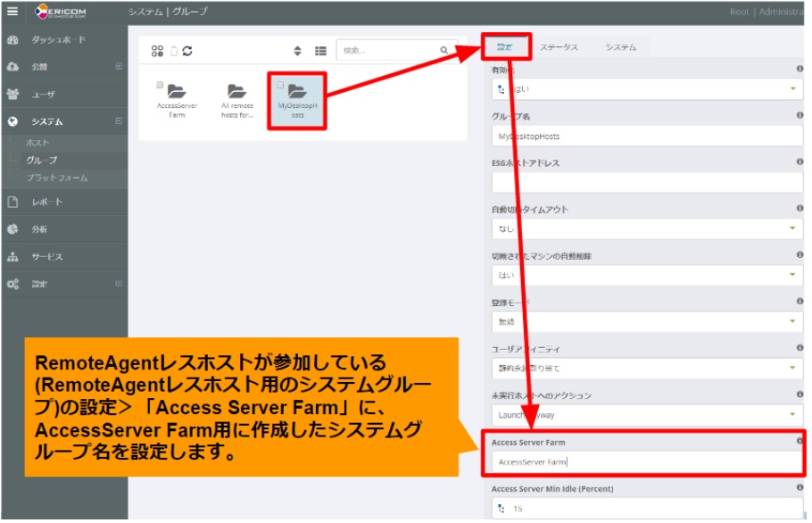Open the hamburger menu in the top-left corner
This screenshot has width=812, height=523.
point(12,12)
